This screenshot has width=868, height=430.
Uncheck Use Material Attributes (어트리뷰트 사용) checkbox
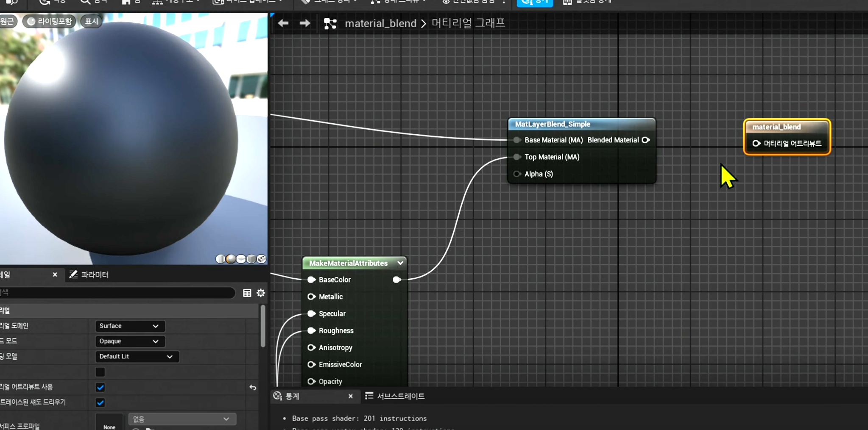pos(100,387)
